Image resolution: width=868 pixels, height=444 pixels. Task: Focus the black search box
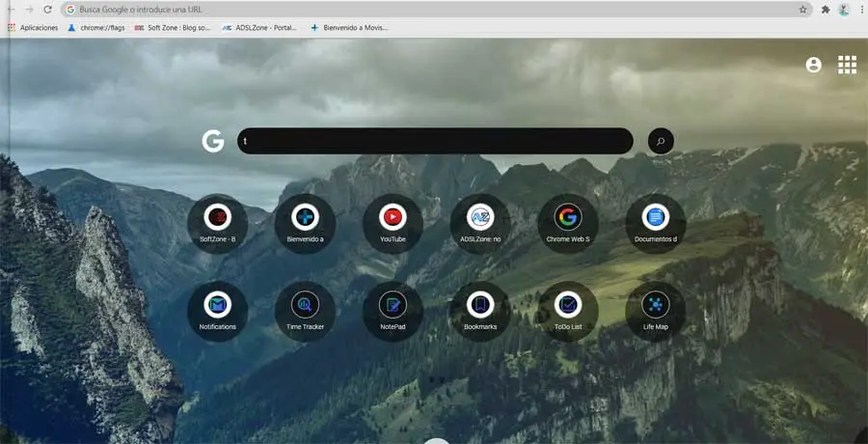(x=435, y=141)
